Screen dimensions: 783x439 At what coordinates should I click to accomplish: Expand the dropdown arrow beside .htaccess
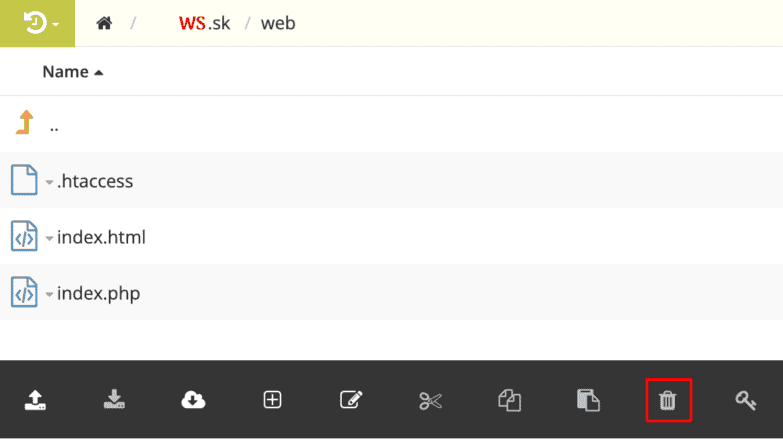49,182
